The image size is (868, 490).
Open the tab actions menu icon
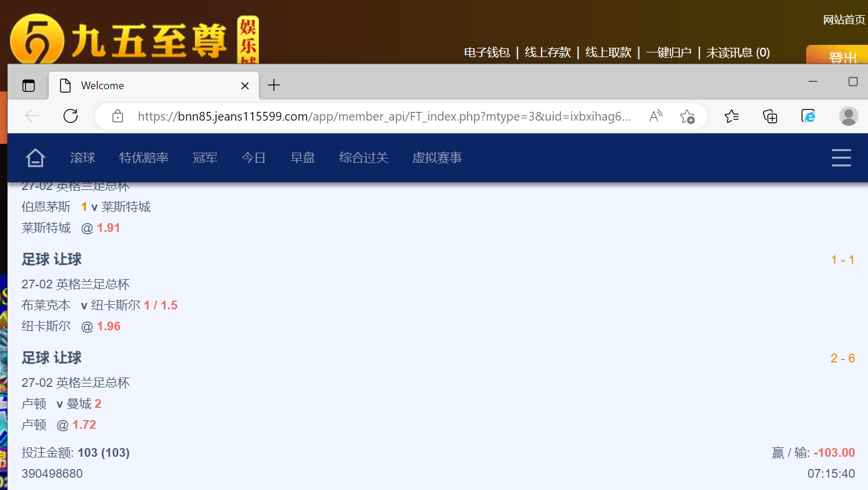tap(29, 86)
